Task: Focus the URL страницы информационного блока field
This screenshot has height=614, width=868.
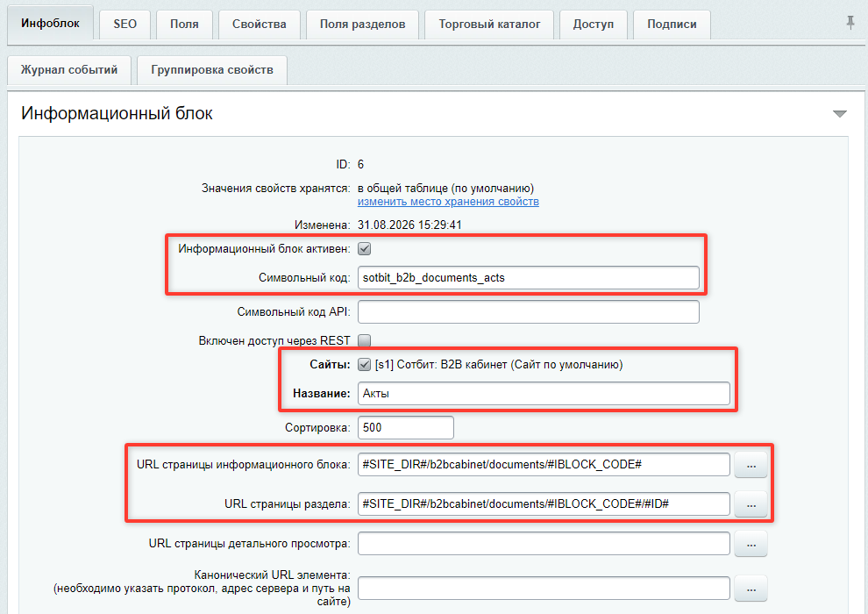Action: (544, 465)
